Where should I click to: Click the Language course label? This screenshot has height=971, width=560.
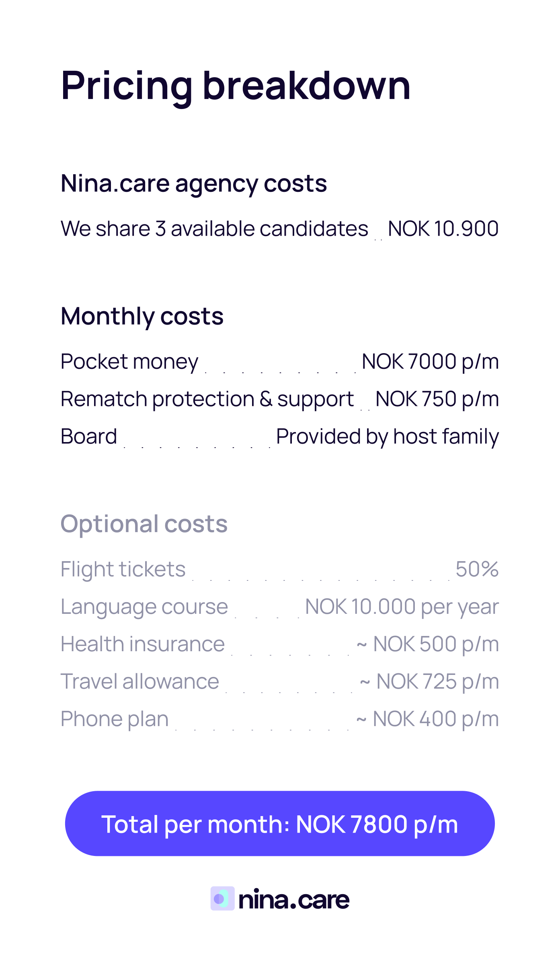point(144,607)
